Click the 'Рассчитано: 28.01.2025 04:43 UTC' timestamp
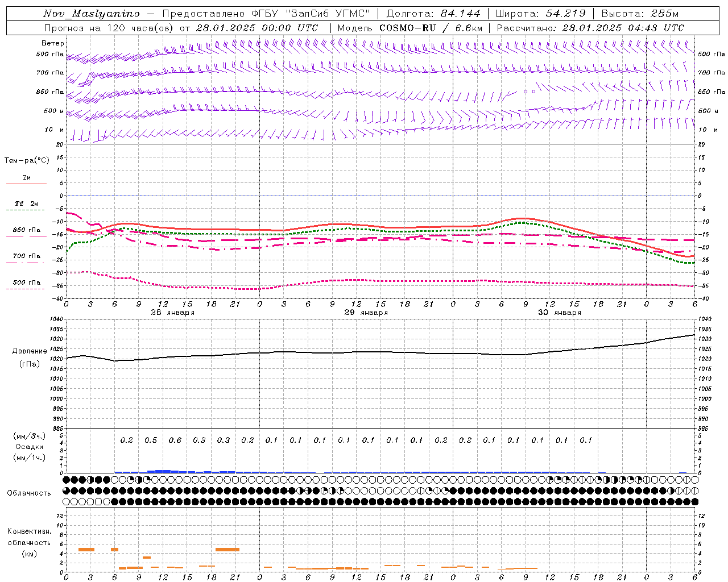 tap(590, 28)
